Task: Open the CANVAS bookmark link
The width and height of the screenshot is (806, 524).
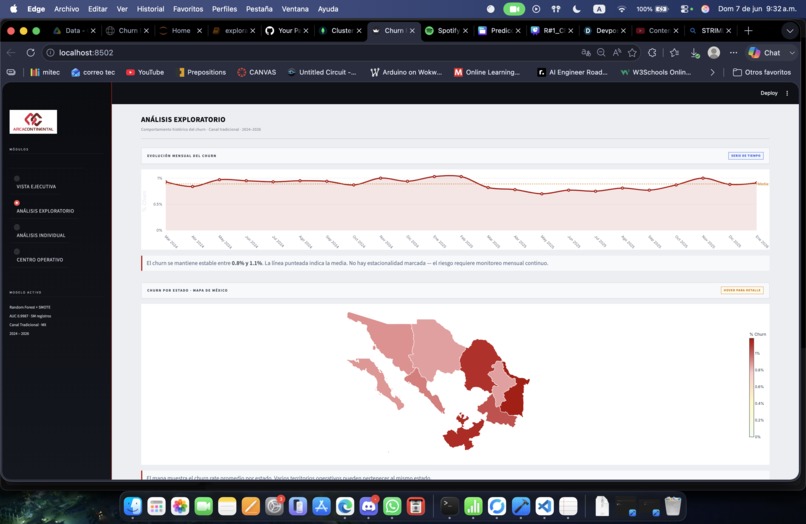Action: (257, 73)
